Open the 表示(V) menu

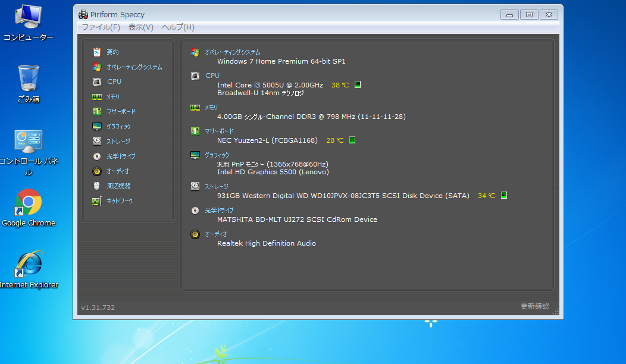(140, 27)
